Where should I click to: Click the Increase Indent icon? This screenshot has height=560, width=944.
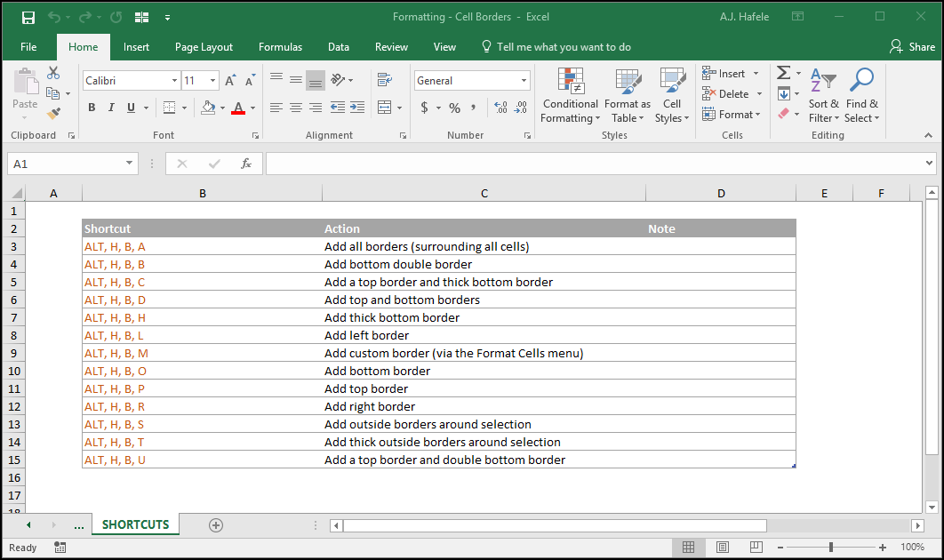tap(357, 108)
